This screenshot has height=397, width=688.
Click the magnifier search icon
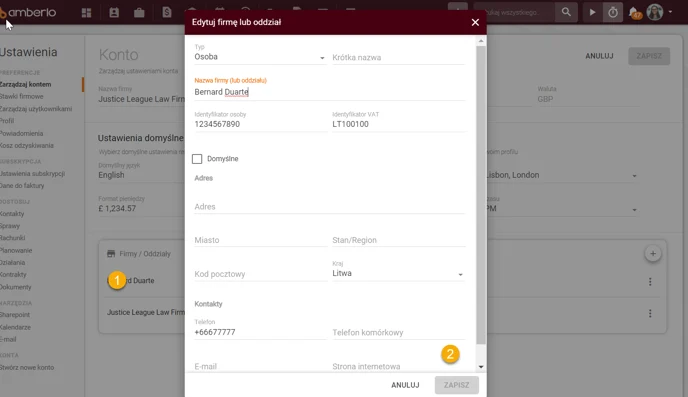[566, 12]
